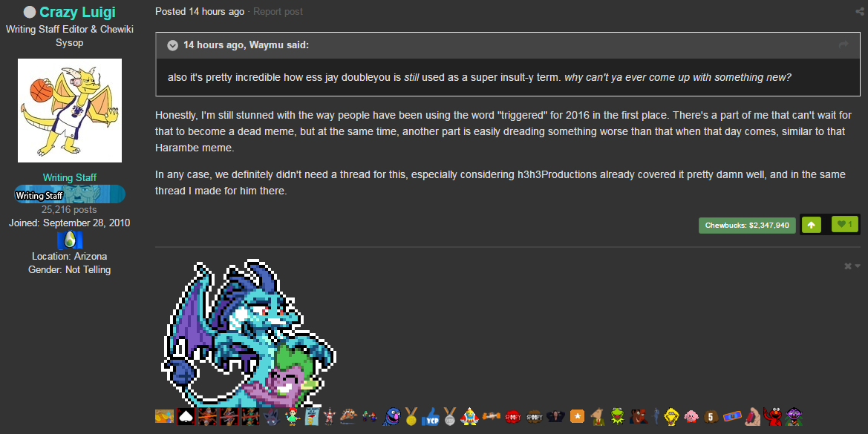
Task: Click the Writing Staff rank banner
Action: coord(70,194)
